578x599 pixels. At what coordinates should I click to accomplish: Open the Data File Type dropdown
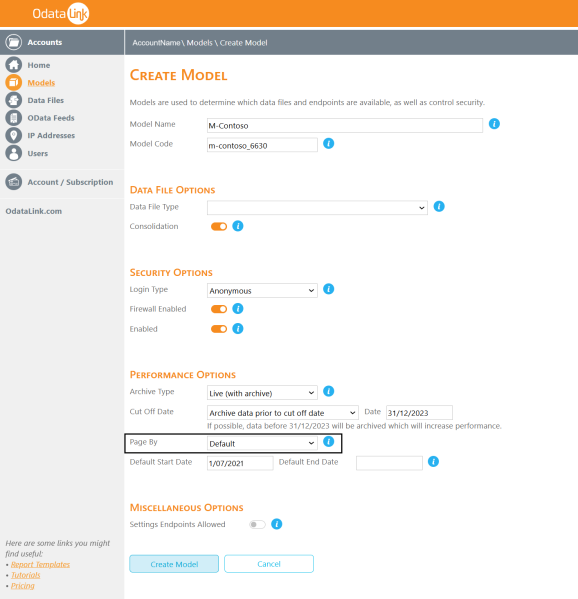tap(317, 208)
